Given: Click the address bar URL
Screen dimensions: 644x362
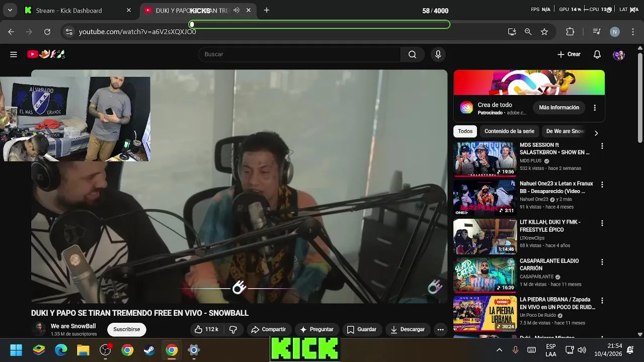Looking at the screenshot, I should pos(137,32).
